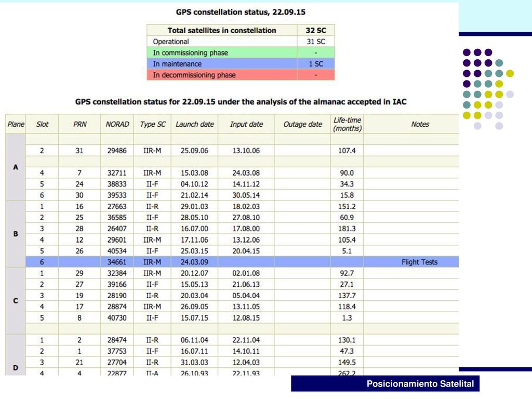Viewport: 532px width, 399px height.
Task: Select the '1 SC' maintenance count
Action: pos(316,64)
